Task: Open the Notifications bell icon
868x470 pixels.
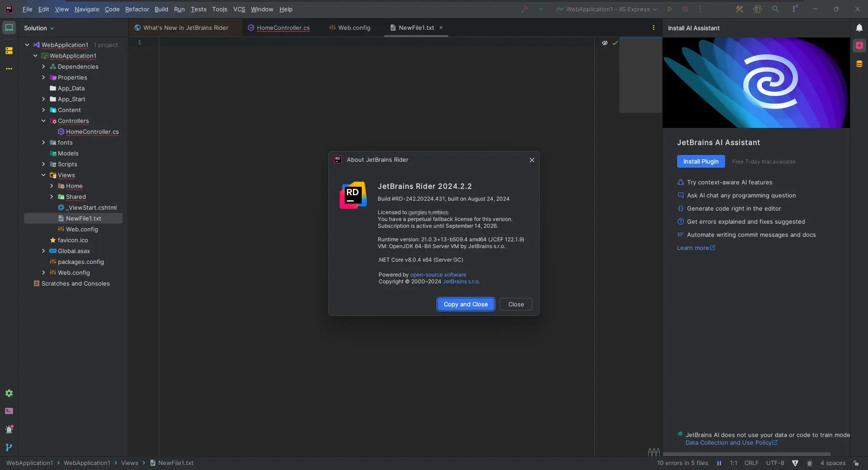Action: [x=859, y=28]
